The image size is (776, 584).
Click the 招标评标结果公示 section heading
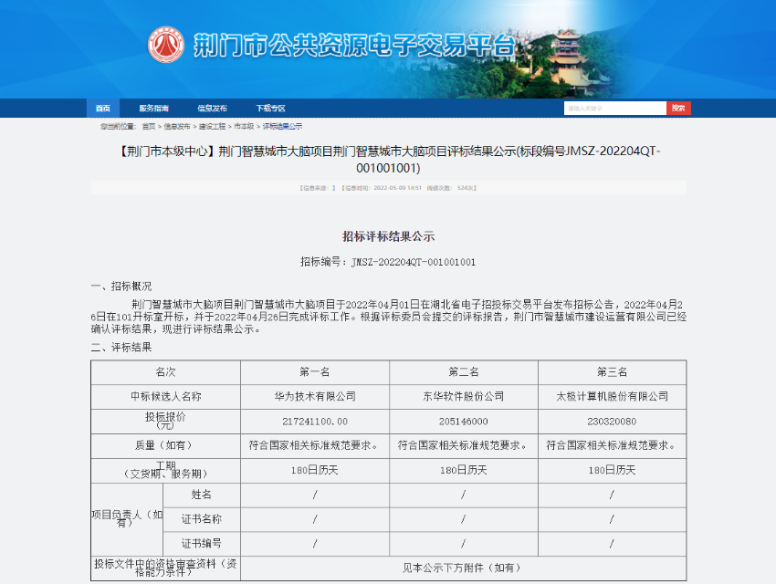pos(388,237)
